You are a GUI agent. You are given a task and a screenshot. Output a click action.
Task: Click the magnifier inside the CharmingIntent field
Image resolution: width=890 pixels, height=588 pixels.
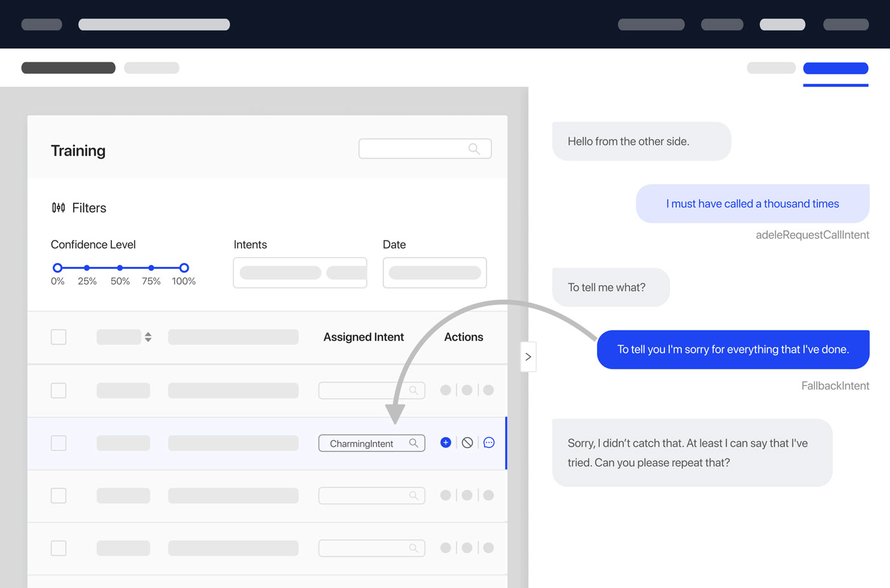[x=413, y=443]
